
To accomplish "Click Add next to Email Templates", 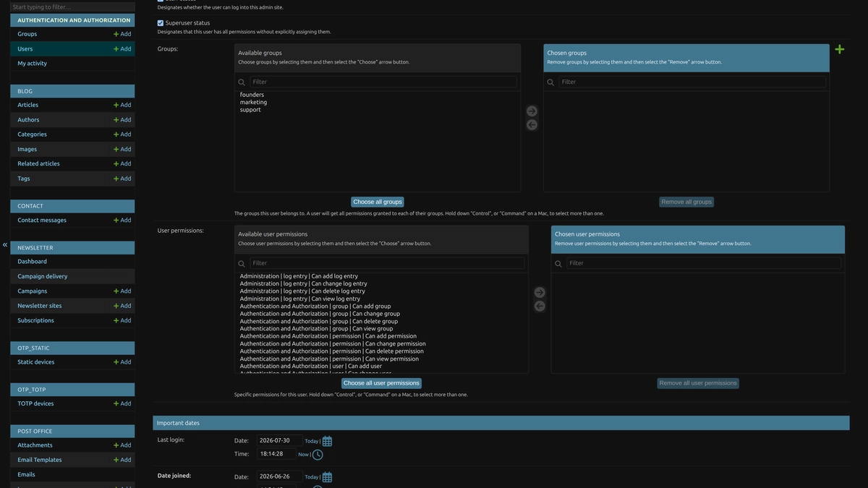I will (x=122, y=460).
